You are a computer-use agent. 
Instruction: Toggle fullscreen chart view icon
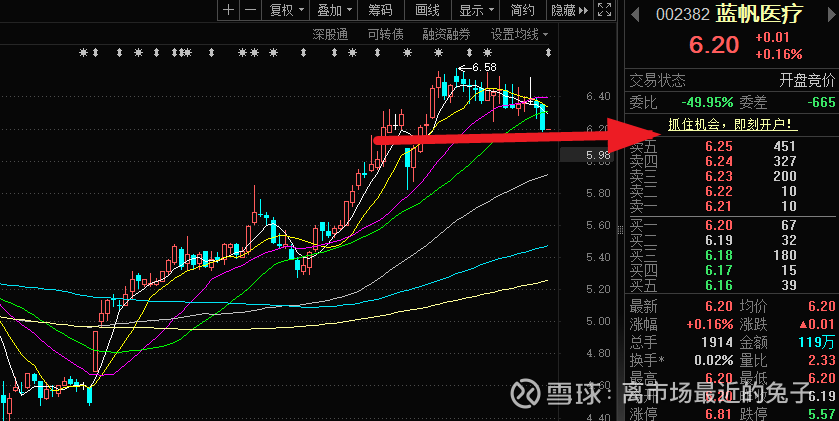604,10
